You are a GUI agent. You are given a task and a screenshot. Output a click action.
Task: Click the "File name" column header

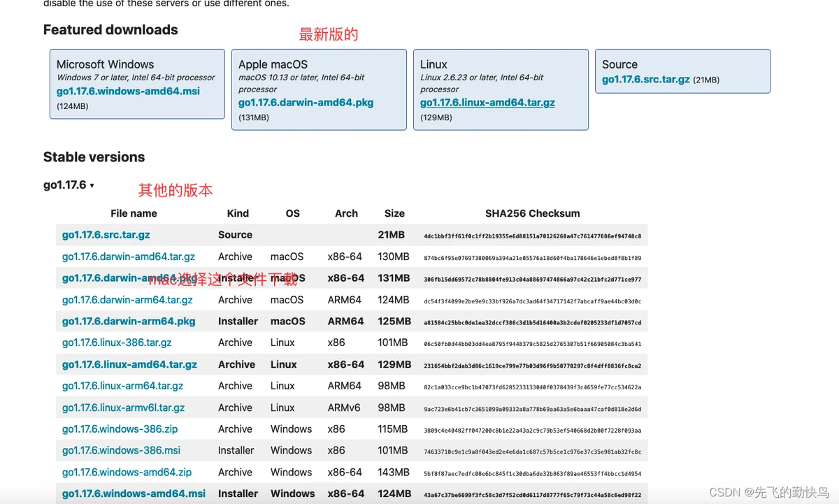coord(134,213)
